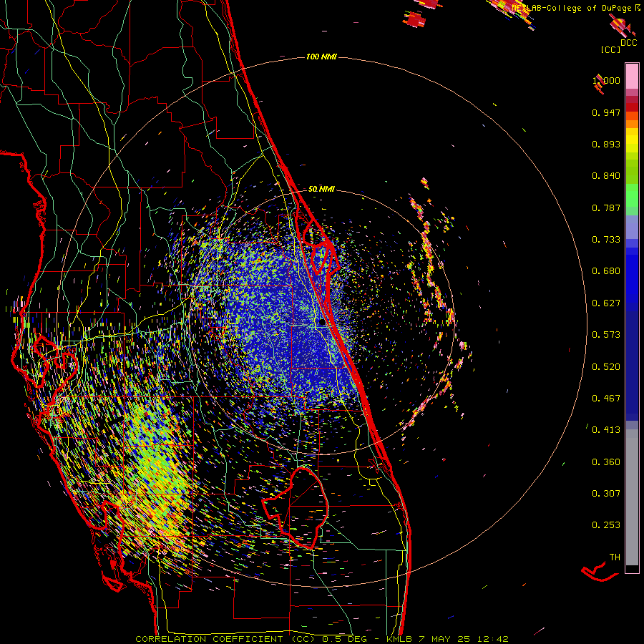Click the 0.627 scale value

(606, 303)
